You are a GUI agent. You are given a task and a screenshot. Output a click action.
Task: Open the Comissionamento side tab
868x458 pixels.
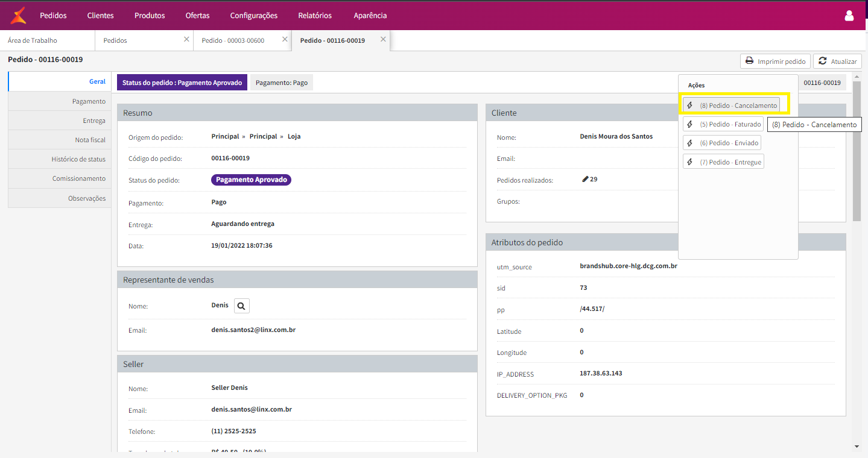pos(60,178)
